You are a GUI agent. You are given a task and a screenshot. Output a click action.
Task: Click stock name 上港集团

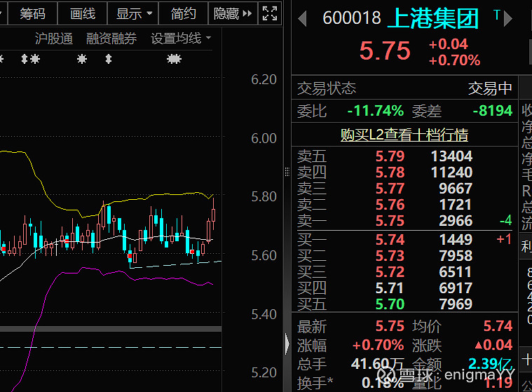[x=433, y=18]
